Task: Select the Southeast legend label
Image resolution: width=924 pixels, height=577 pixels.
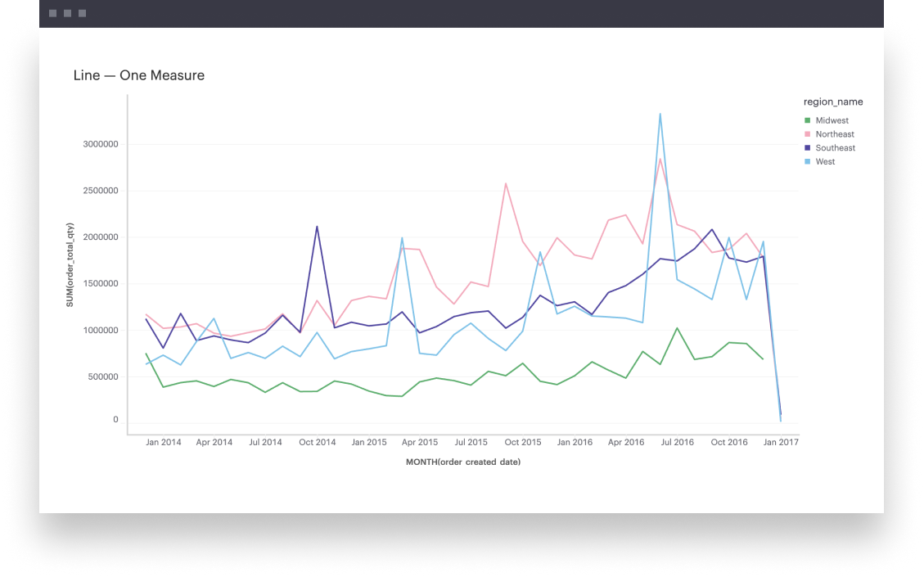Action: [835, 148]
